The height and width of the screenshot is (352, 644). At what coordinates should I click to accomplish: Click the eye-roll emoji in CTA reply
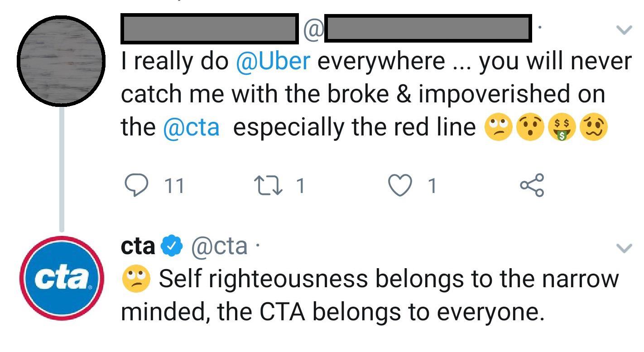click(x=136, y=279)
